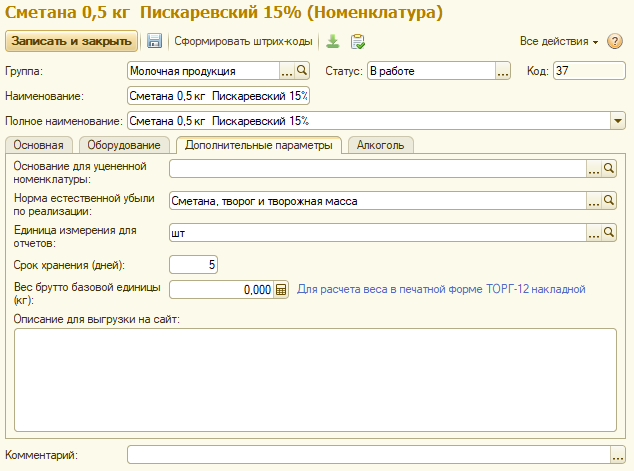Switch to the Основная tab

(x=38, y=145)
